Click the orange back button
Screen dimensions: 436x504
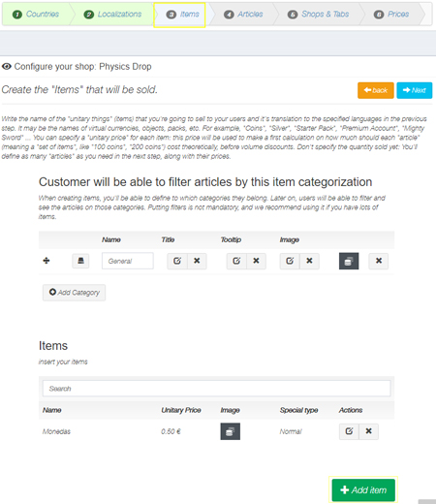click(376, 90)
